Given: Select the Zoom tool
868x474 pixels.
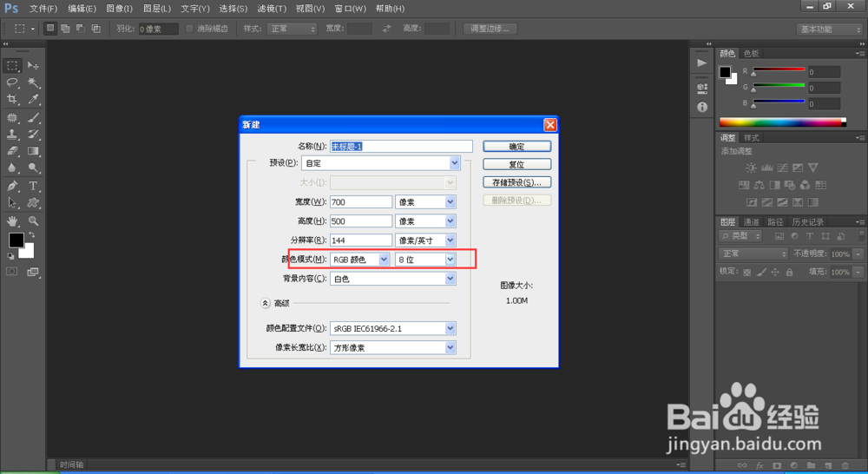Looking at the screenshot, I should point(33,221).
